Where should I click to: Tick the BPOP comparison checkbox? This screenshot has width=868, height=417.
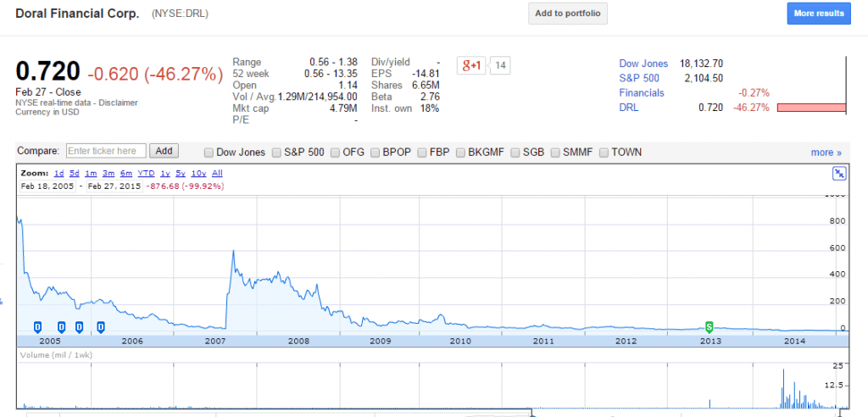[375, 153]
